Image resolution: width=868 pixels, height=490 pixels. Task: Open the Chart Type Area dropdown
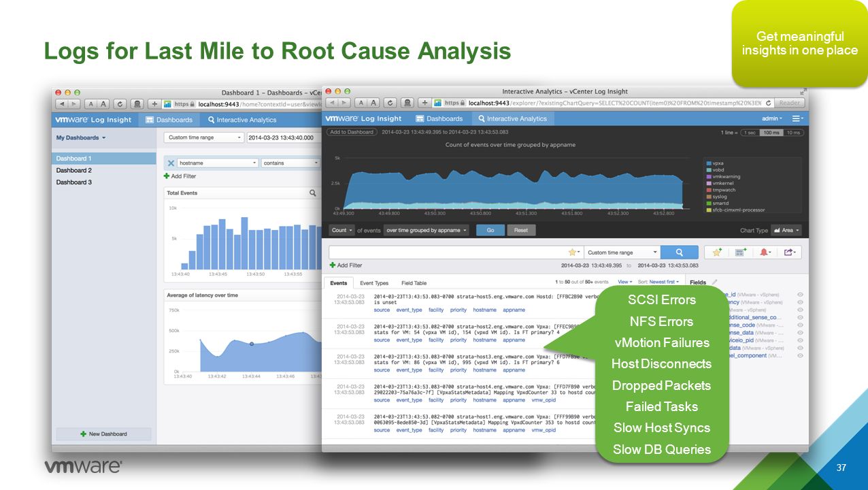click(x=786, y=230)
